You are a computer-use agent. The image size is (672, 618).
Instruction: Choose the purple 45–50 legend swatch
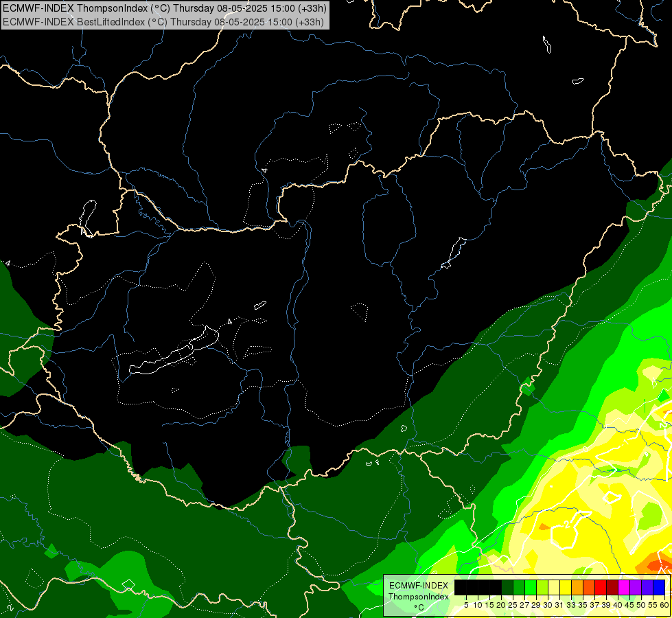click(x=636, y=587)
